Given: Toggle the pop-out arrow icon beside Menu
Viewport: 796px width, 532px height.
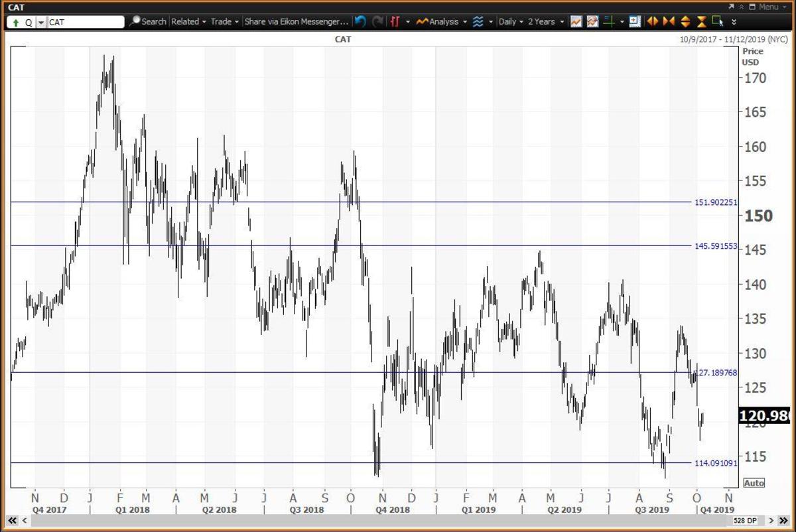Looking at the screenshot, I should 731,7.
